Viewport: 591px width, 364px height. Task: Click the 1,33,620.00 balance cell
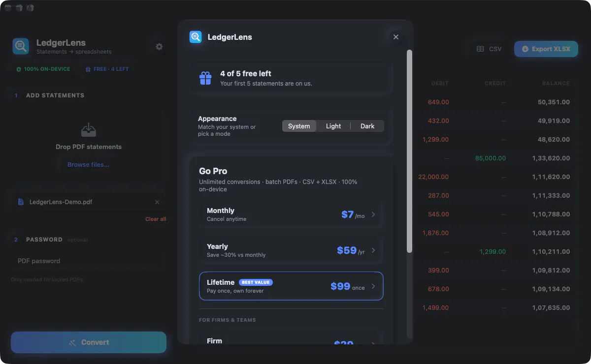[551, 158]
